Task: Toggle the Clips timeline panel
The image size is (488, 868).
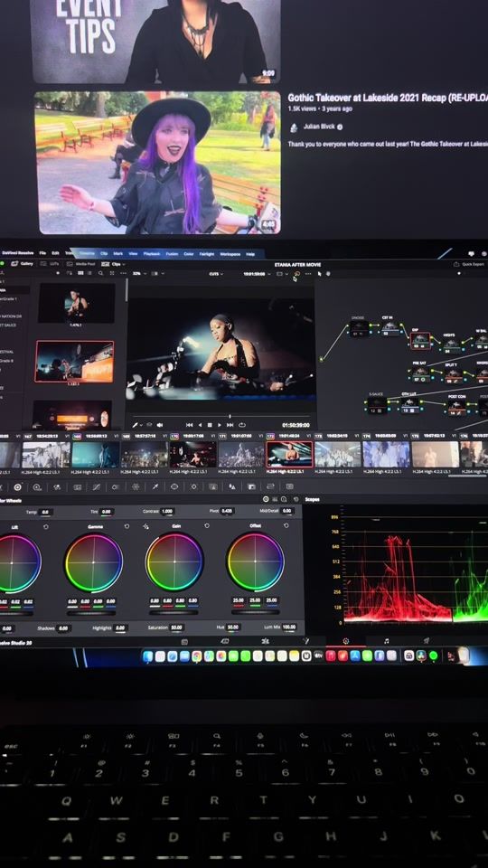Action: pos(115,264)
